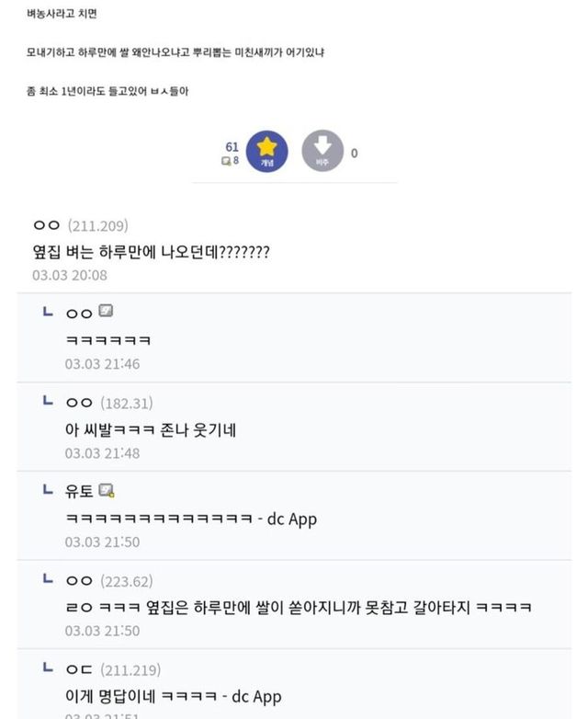
Task: Click the small icon beside the 8 count
Action: tap(225, 162)
